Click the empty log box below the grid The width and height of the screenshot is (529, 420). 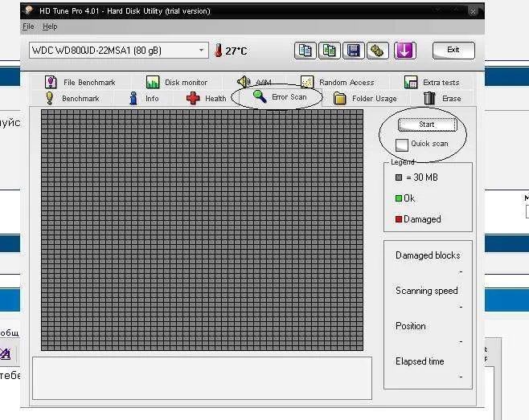pos(202,378)
